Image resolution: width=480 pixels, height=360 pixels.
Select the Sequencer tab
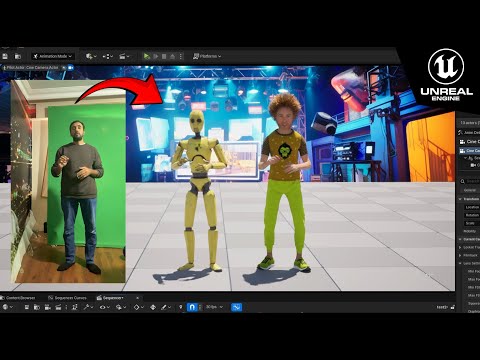click(x=110, y=298)
